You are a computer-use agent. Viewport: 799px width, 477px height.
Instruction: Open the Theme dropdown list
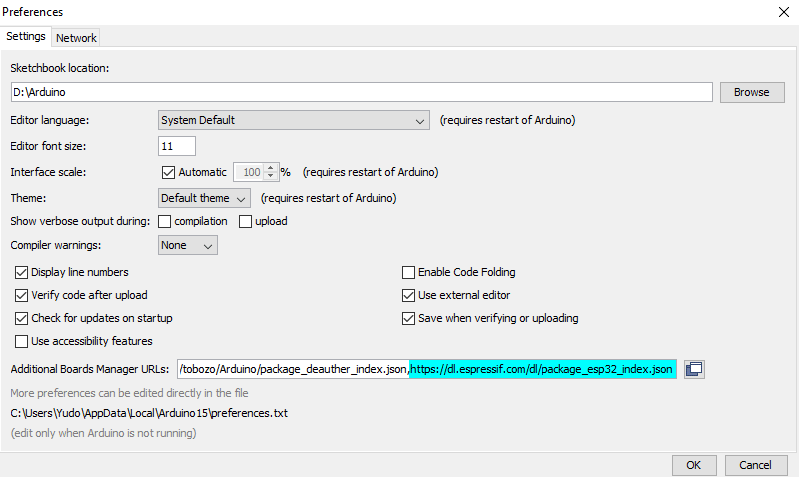[204, 198]
